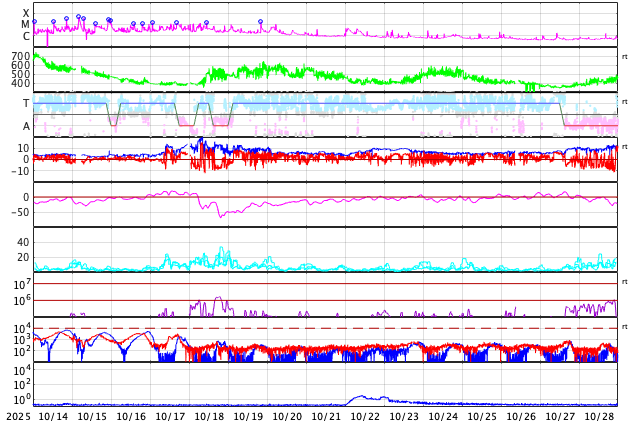Pick the 10/20 date label
The width and height of the screenshot is (634, 424).
pyautogui.click(x=287, y=416)
